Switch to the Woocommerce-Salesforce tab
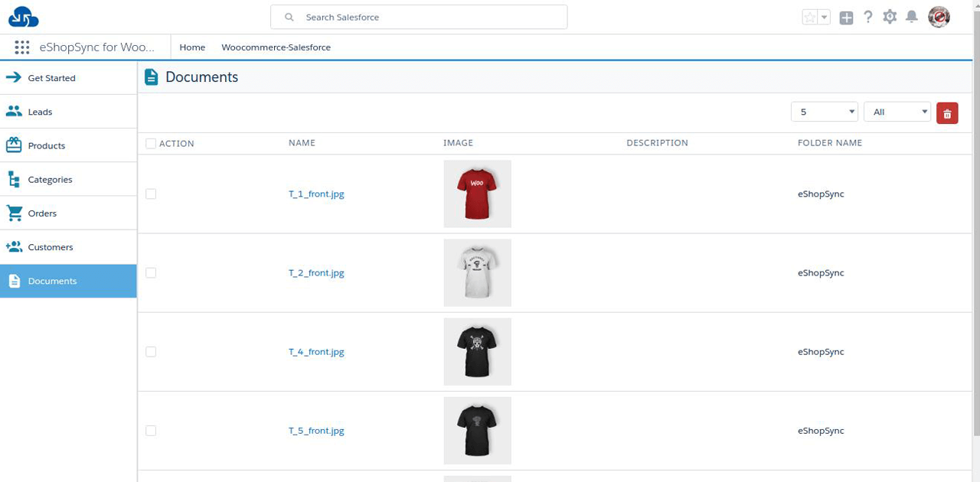980x482 pixels. click(276, 47)
